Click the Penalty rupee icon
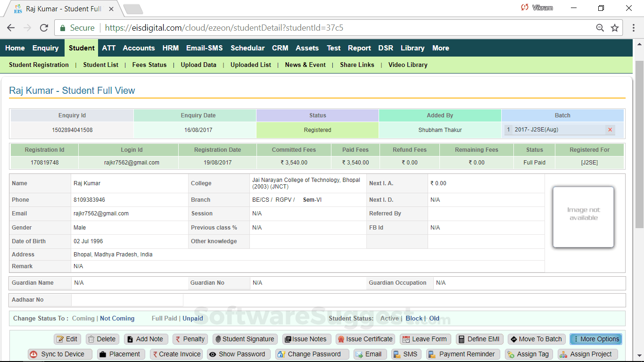This screenshot has width=644, height=362. click(x=178, y=339)
